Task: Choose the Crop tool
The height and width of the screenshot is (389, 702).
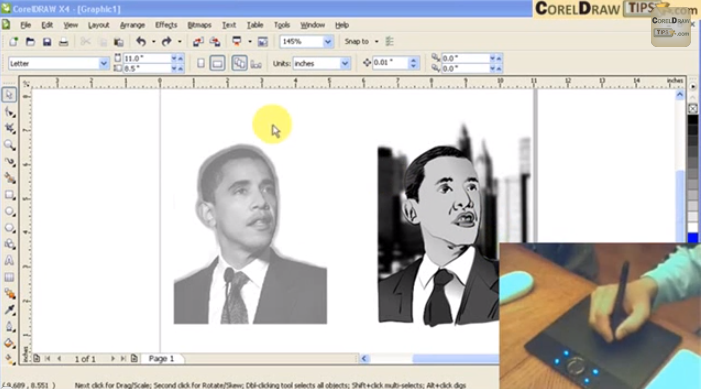Action: 9,128
